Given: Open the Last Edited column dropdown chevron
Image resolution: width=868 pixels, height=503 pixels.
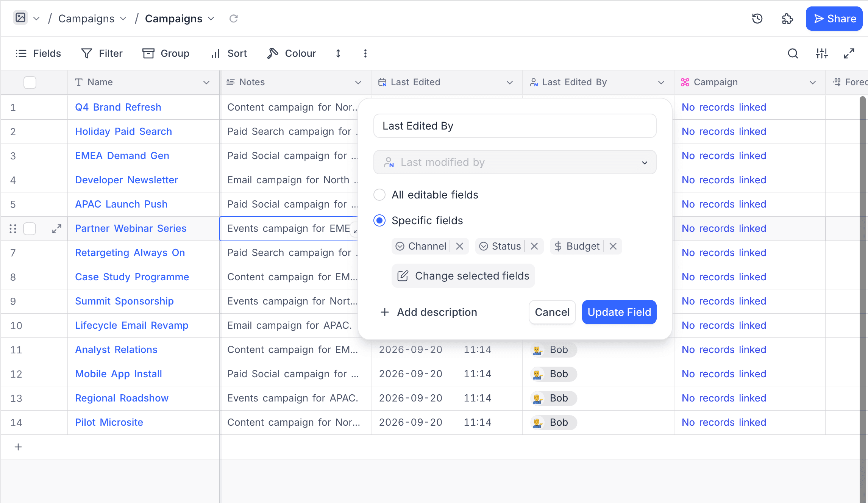Looking at the screenshot, I should pyautogui.click(x=510, y=82).
